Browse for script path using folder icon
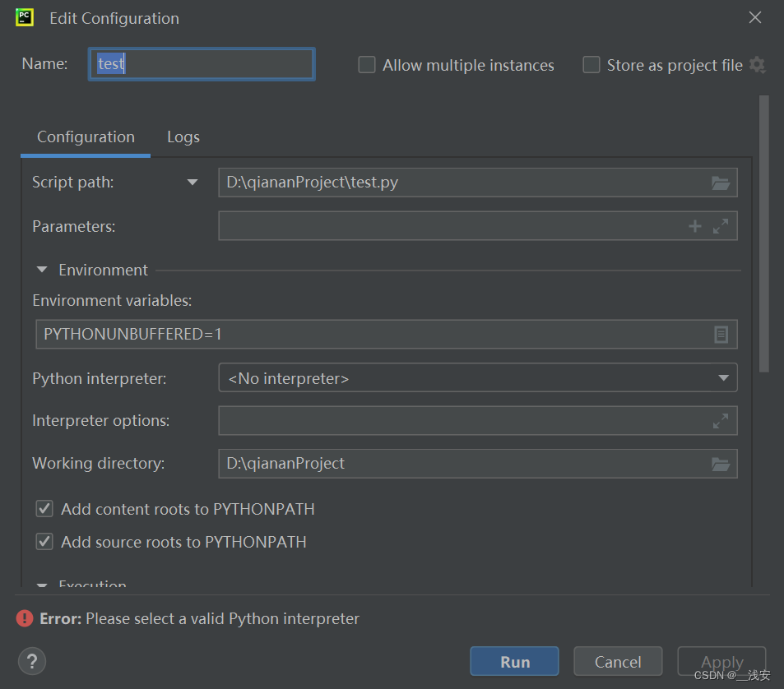Screen dimensions: 784x689 tap(721, 183)
